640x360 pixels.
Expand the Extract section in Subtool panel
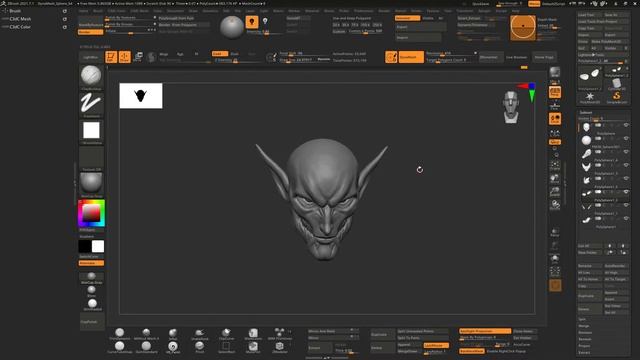584,352
